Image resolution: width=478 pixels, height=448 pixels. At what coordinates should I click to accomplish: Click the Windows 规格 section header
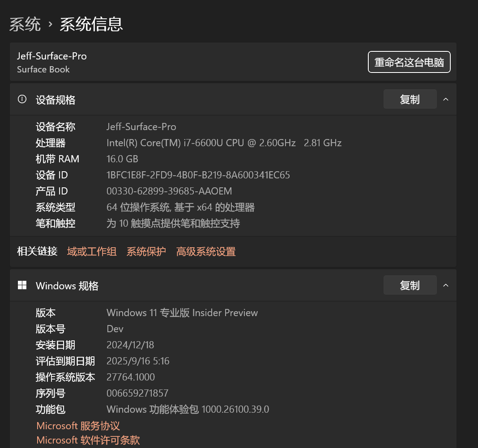pyautogui.click(x=233, y=285)
